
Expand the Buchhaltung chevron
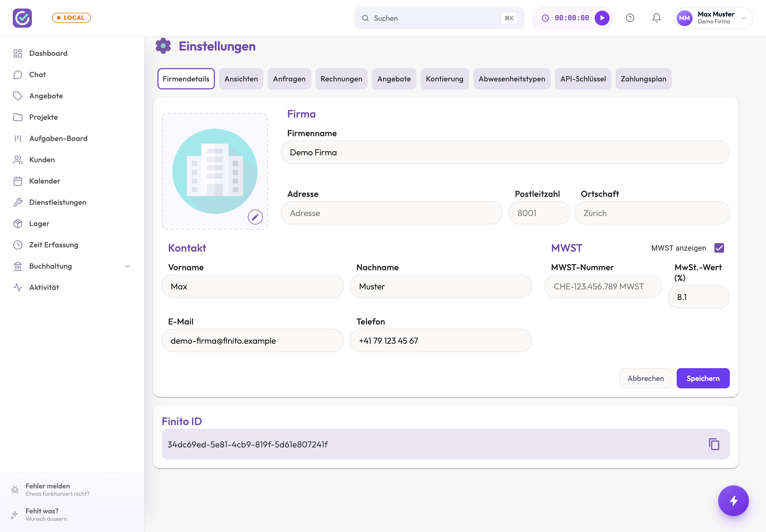pos(127,266)
